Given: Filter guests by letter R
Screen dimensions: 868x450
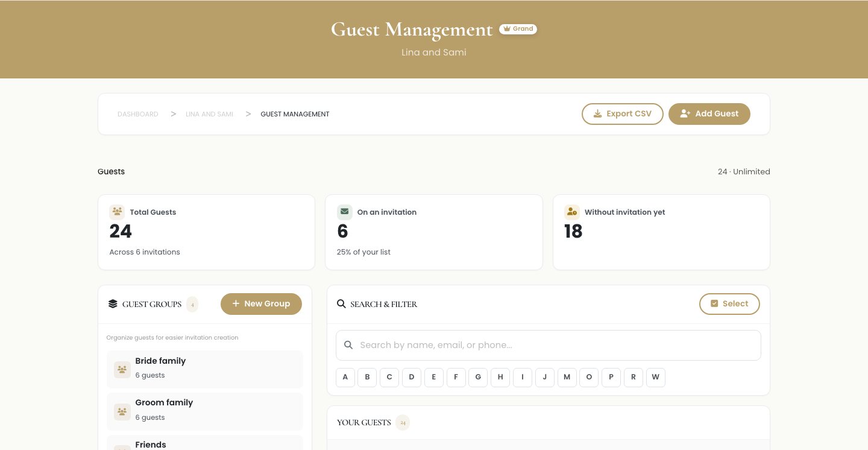Looking at the screenshot, I should click(634, 377).
